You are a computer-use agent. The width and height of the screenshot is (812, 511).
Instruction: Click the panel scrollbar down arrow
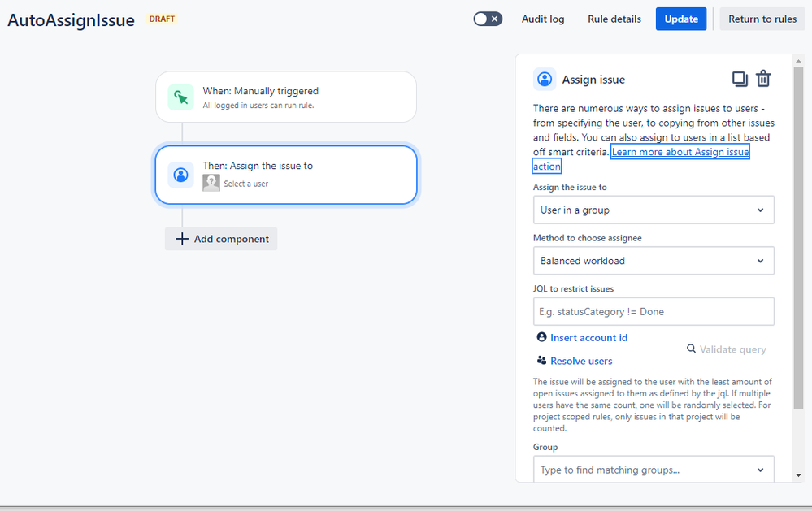[x=798, y=475]
